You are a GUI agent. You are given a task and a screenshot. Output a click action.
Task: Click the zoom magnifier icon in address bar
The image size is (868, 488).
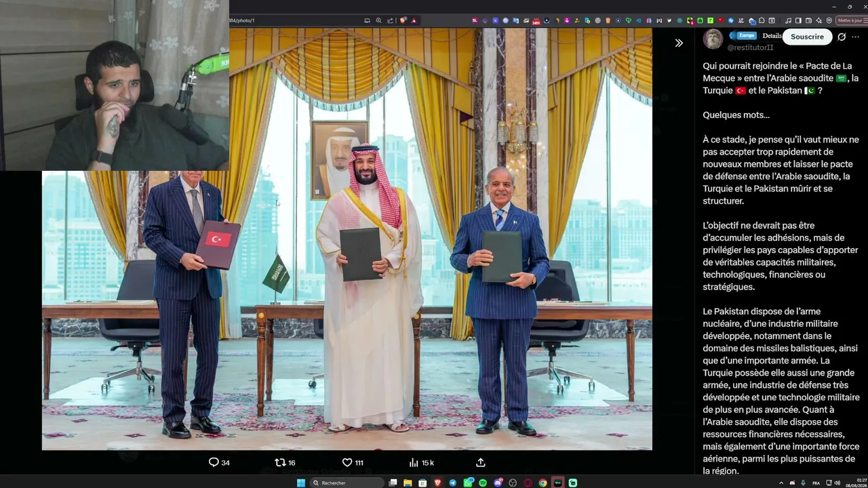(x=378, y=20)
